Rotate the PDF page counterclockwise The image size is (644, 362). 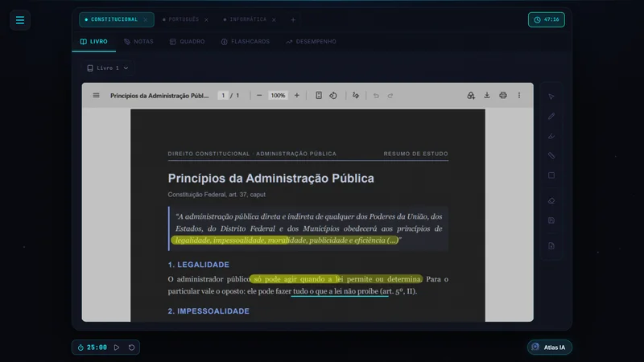point(333,95)
